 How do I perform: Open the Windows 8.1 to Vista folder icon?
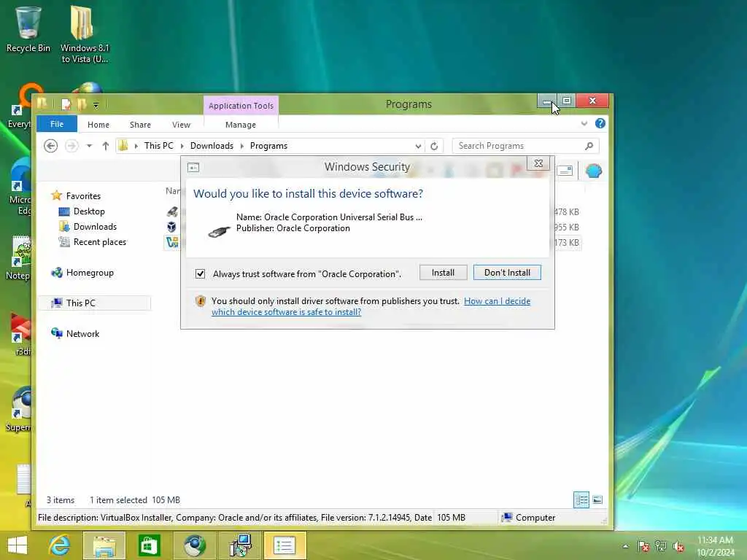[85, 34]
